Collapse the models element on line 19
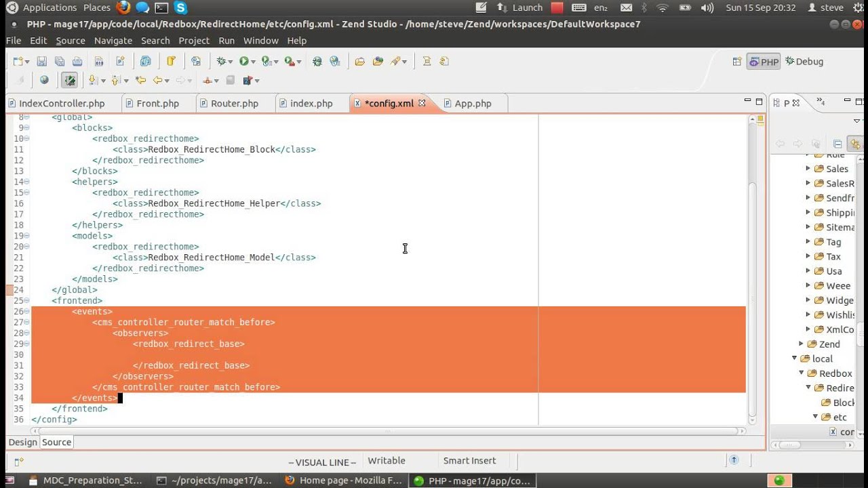This screenshot has width=868, height=488. (x=26, y=236)
